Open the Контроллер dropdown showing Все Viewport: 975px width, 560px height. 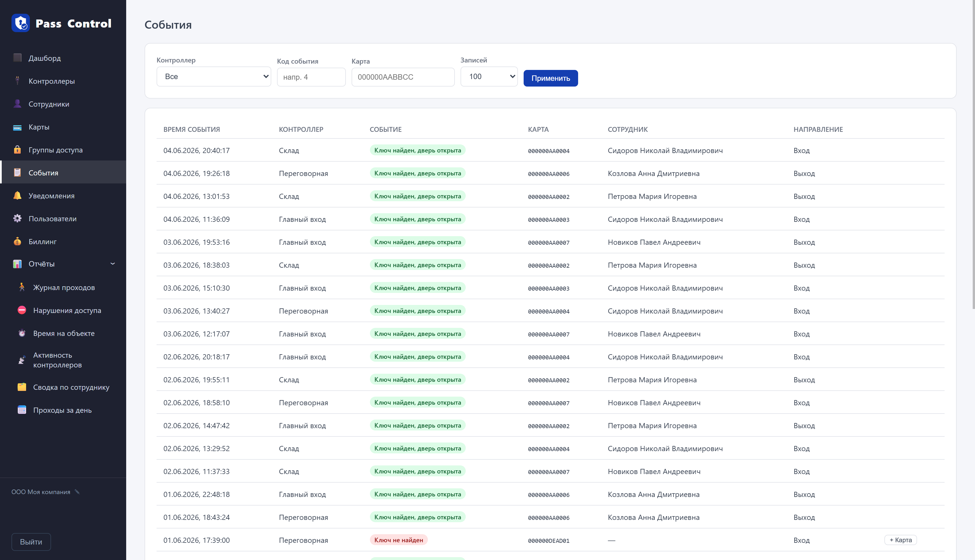pos(214,77)
